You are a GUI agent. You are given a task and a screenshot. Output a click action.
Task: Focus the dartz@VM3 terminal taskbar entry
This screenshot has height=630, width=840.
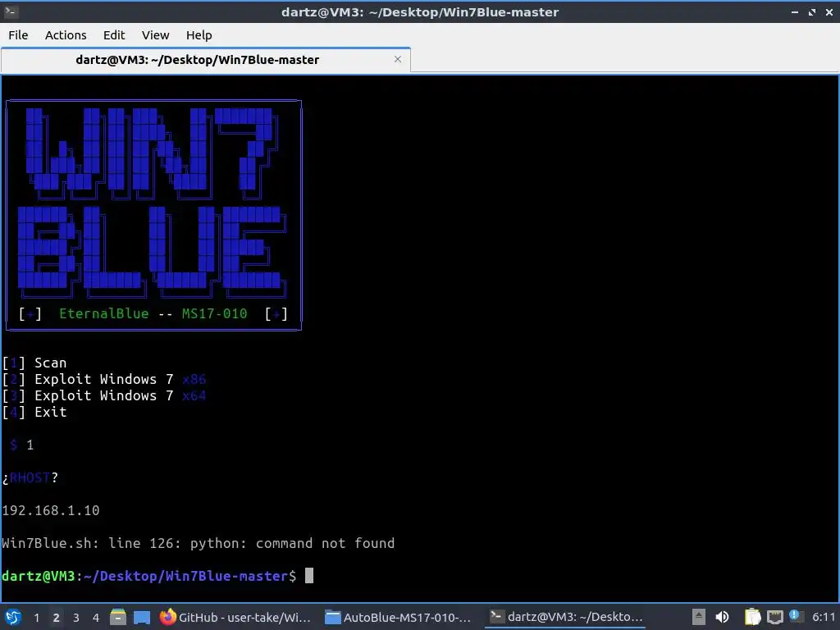566,617
